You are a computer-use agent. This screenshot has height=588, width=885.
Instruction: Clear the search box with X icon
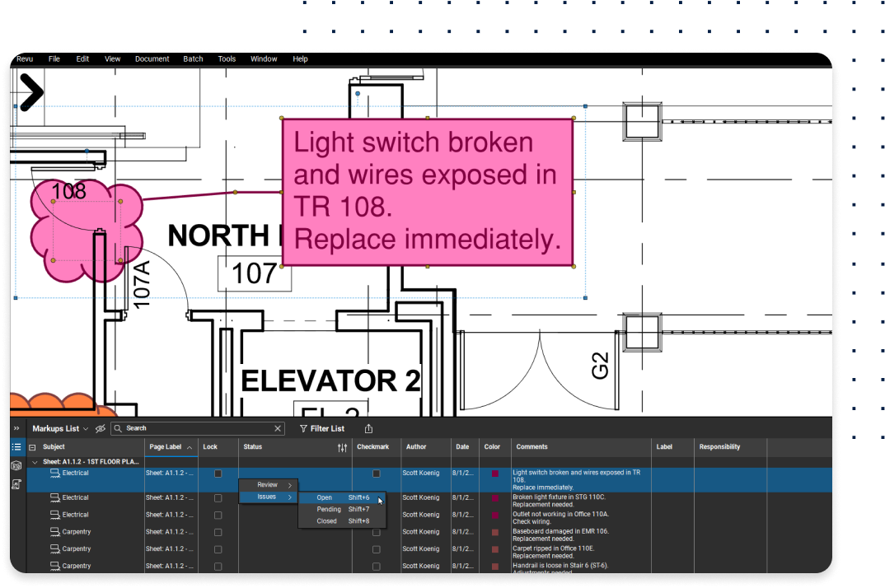(278, 428)
